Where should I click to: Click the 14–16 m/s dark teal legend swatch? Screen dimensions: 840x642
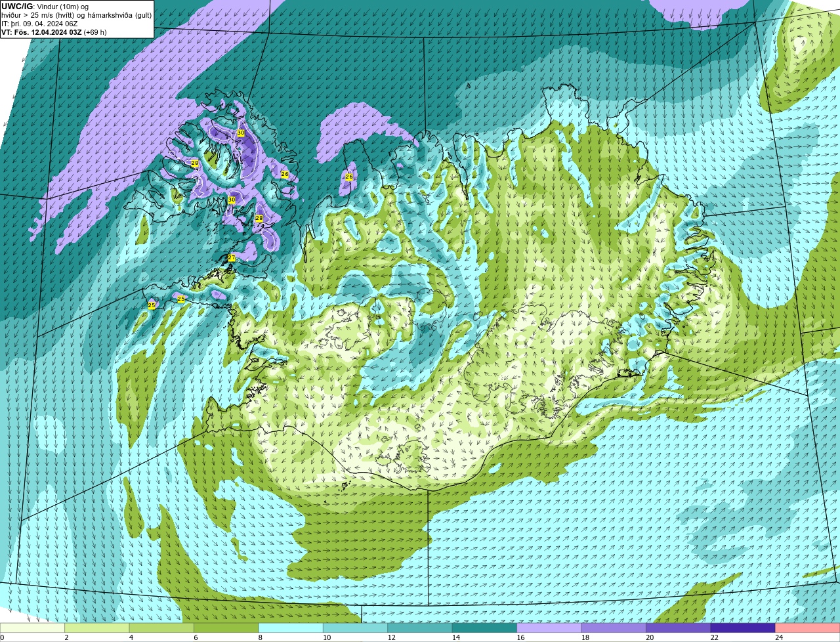[485, 628]
